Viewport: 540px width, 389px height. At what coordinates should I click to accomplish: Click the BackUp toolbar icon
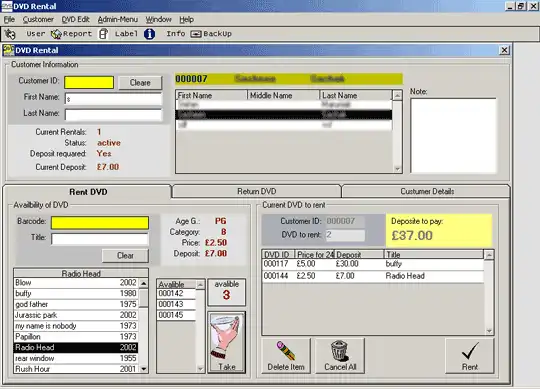click(x=196, y=34)
